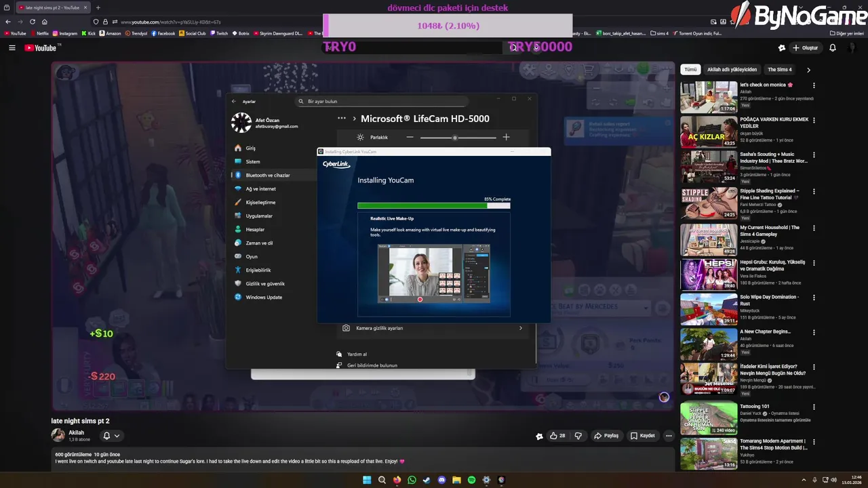Decrease Parlaklık with the minus button
The image size is (868, 488).
[x=410, y=137]
